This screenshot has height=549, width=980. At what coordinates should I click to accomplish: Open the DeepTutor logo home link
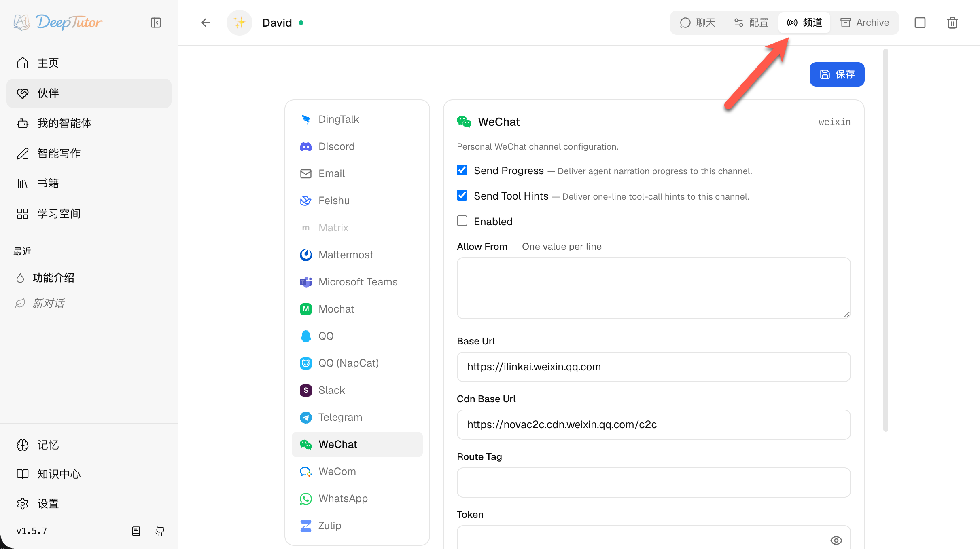point(57,22)
